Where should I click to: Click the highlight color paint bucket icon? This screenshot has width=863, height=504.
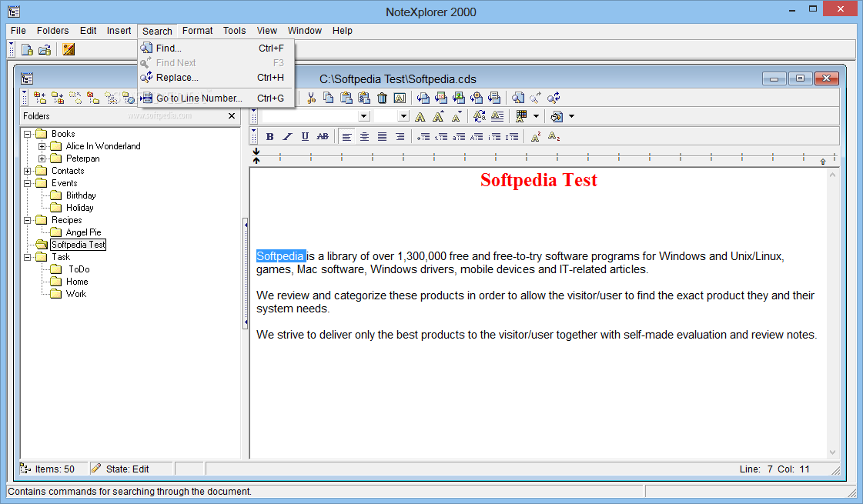pos(557,116)
